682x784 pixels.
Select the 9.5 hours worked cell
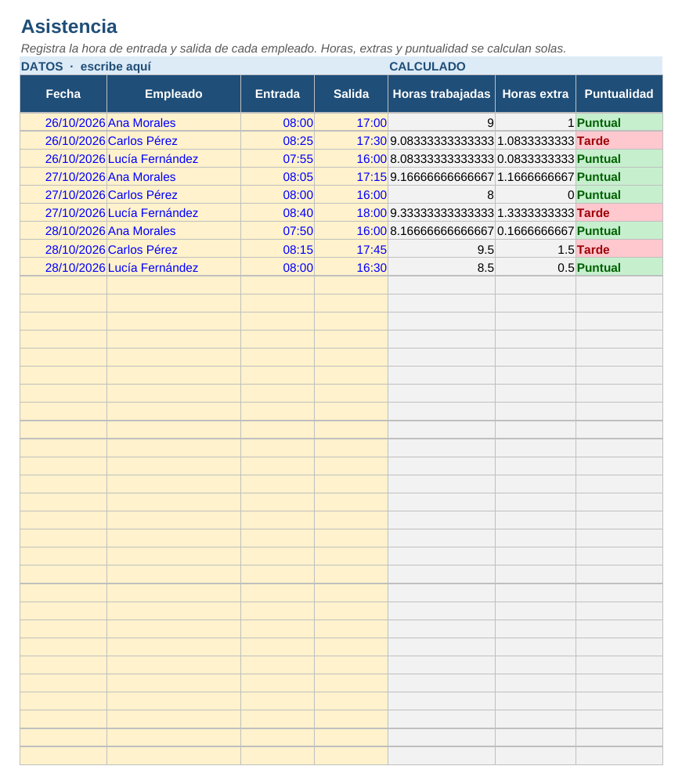point(442,249)
